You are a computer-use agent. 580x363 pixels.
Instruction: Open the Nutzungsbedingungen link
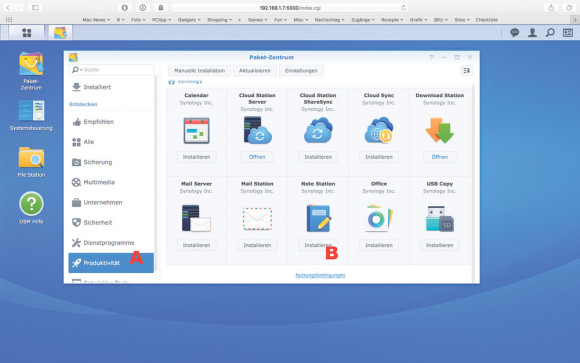pos(320,275)
